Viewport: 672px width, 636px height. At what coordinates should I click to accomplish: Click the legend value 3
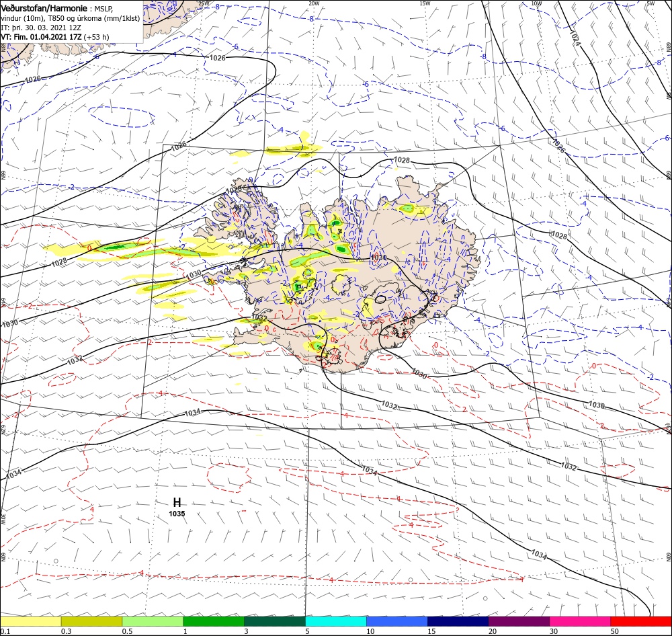(x=246, y=631)
